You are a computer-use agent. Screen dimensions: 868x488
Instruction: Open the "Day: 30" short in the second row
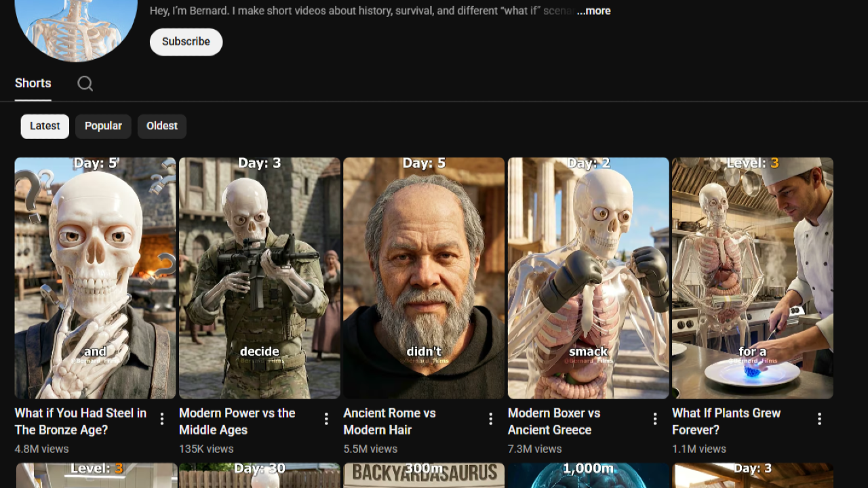tap(259, 474)
